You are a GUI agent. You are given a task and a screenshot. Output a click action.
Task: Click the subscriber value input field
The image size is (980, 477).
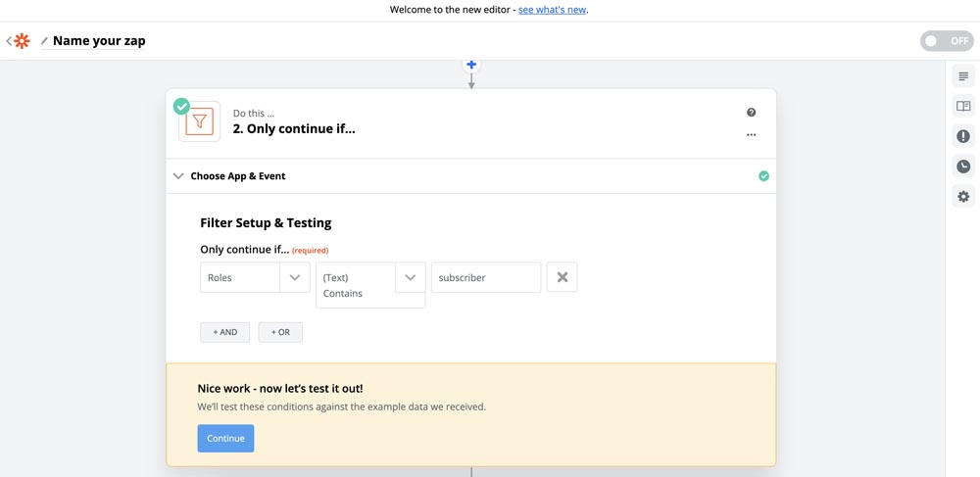click(x=486, y=277)
